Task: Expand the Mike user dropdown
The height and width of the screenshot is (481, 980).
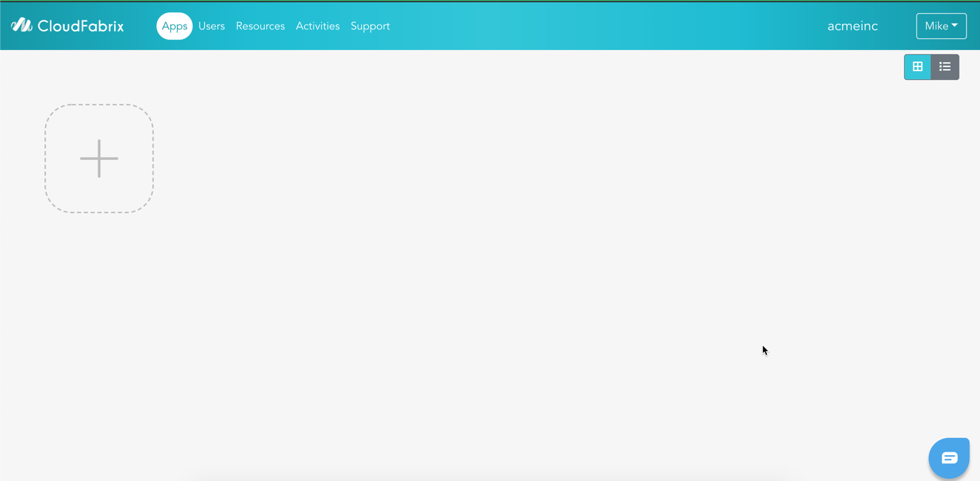Action: pyautogui.click(x=941, y=26)
